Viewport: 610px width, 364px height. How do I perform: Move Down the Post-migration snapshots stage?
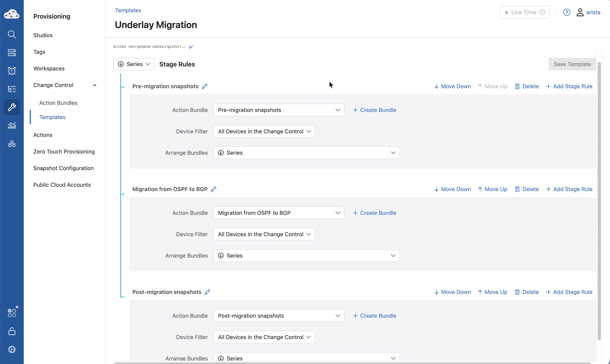[452, 292]
